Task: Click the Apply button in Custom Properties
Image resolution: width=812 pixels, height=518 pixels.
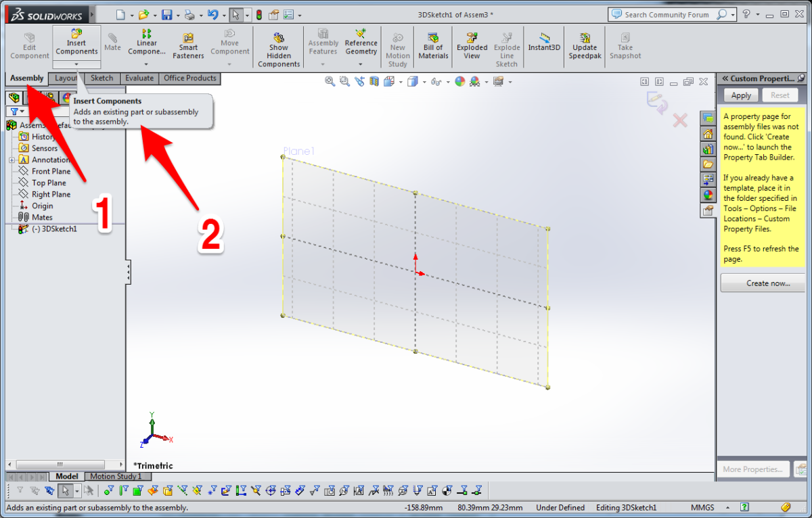Action: click(x=741, y=95)
